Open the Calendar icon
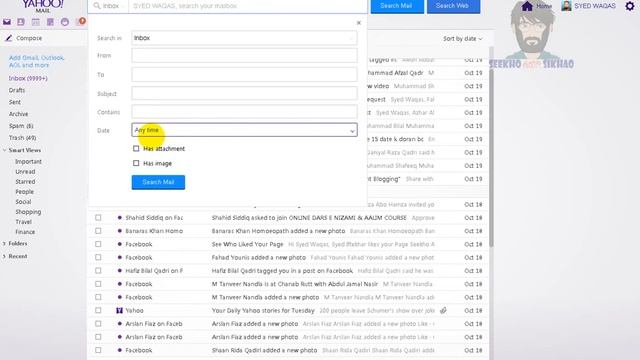This screenshot has width=640, height=360. [x=36, y=22]
